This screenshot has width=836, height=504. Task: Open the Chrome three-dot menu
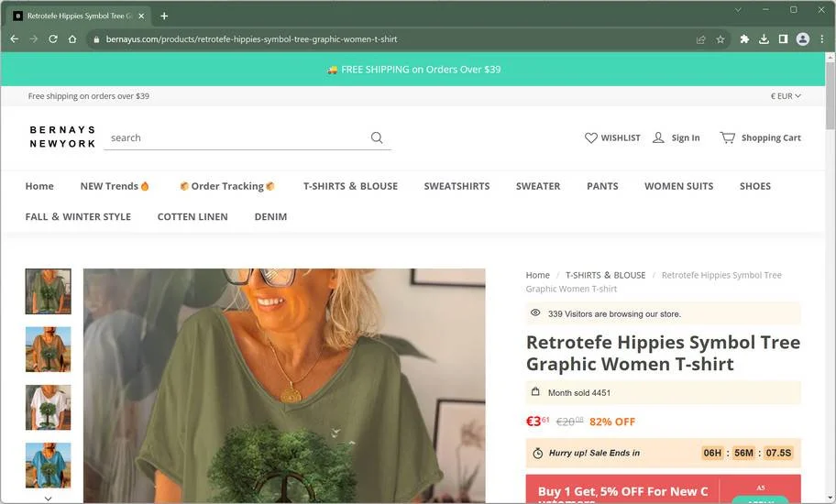pyautogui.click(x=821, y=38)
